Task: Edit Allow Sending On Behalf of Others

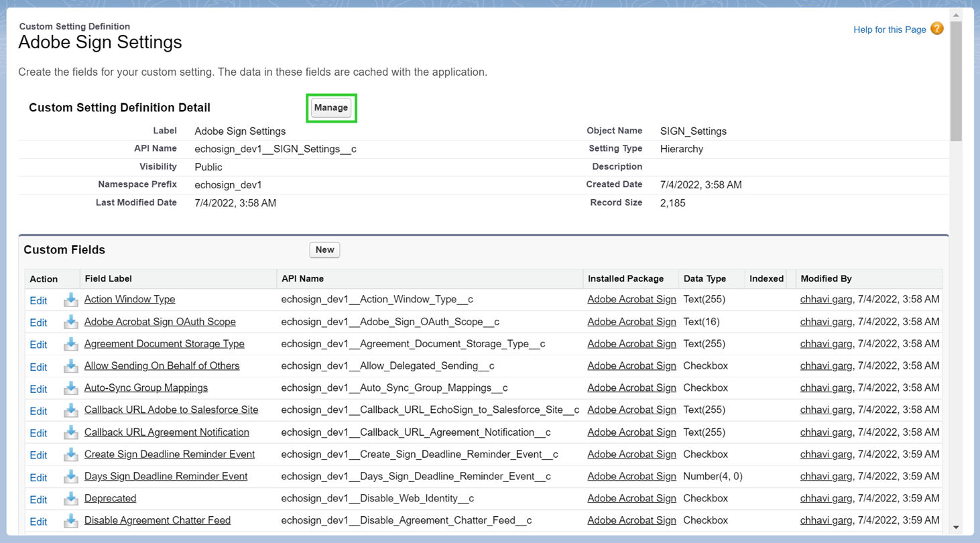Action: (38, 367)
